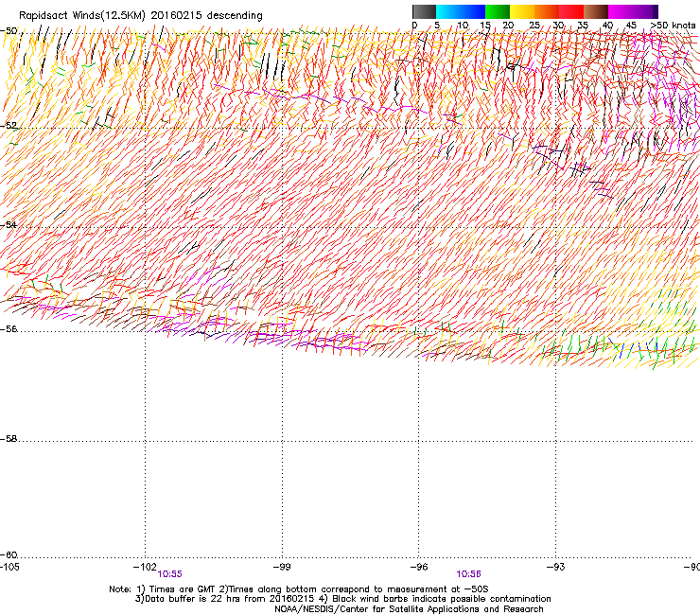This screenshot has width=700, height=615.
Task: Click the magenta-purple 40-50 knots legend swatch
Action: [633, 11]
